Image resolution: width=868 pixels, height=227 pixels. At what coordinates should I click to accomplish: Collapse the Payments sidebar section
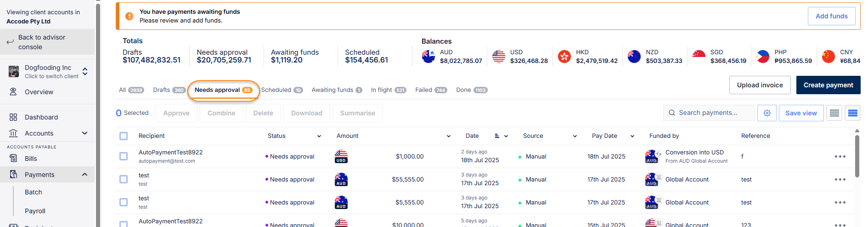[85, 175]
